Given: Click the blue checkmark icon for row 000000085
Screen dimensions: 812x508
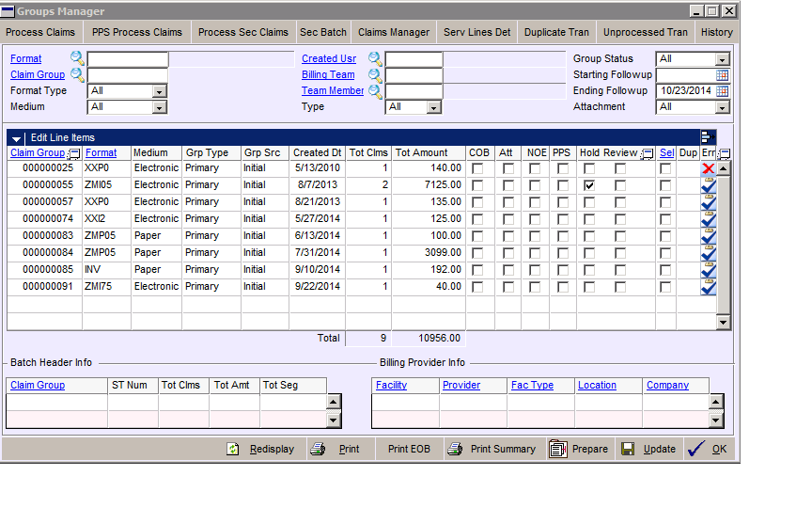Looking at the screenshot, I should point(708,270).
